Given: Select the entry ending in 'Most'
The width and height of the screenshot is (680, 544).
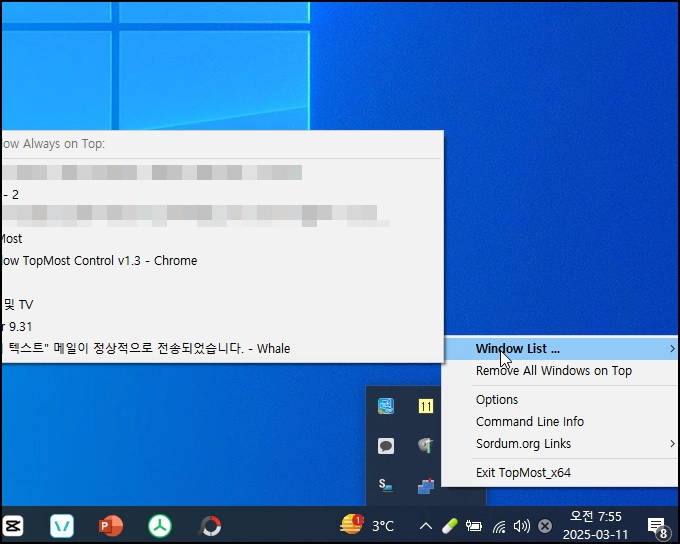Looking at the screenshot, I should (222, 239).
